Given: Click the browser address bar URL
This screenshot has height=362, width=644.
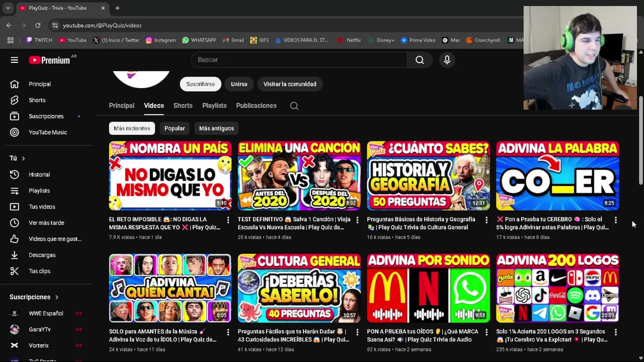Looking at the screenshot, I should [102, 25].
